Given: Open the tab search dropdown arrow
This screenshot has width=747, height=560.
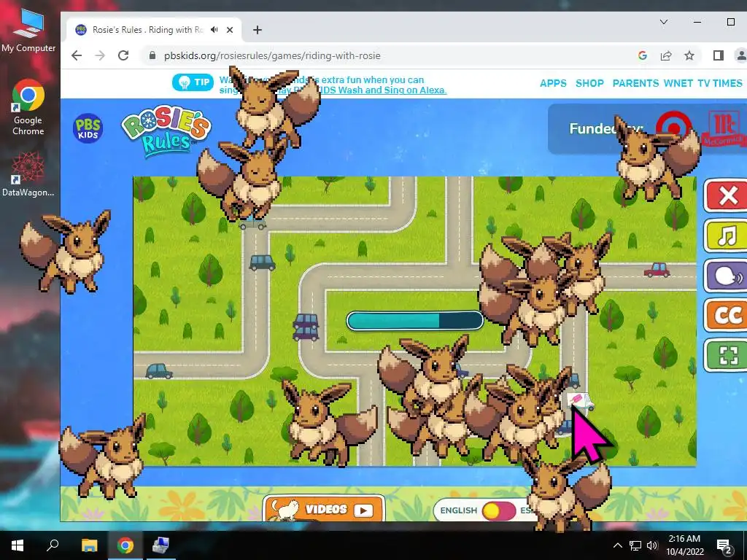Looking at the screenshot, I should [x=664, y=22].
